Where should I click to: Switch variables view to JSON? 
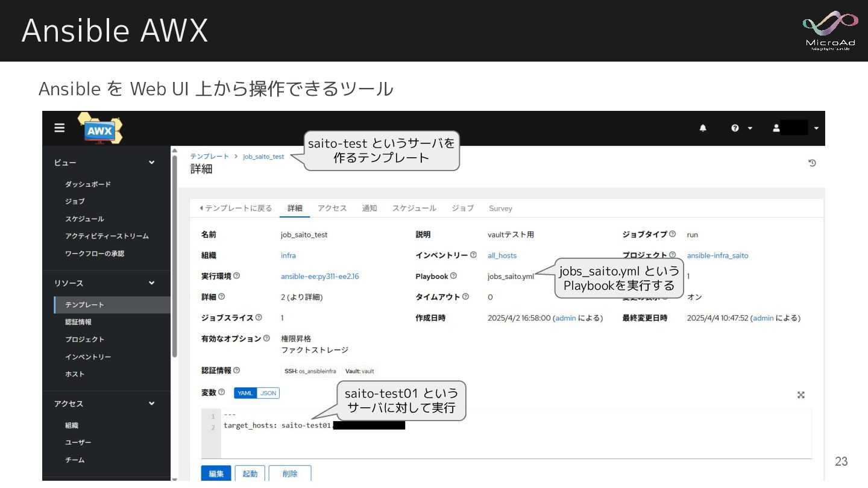point(268,393)
